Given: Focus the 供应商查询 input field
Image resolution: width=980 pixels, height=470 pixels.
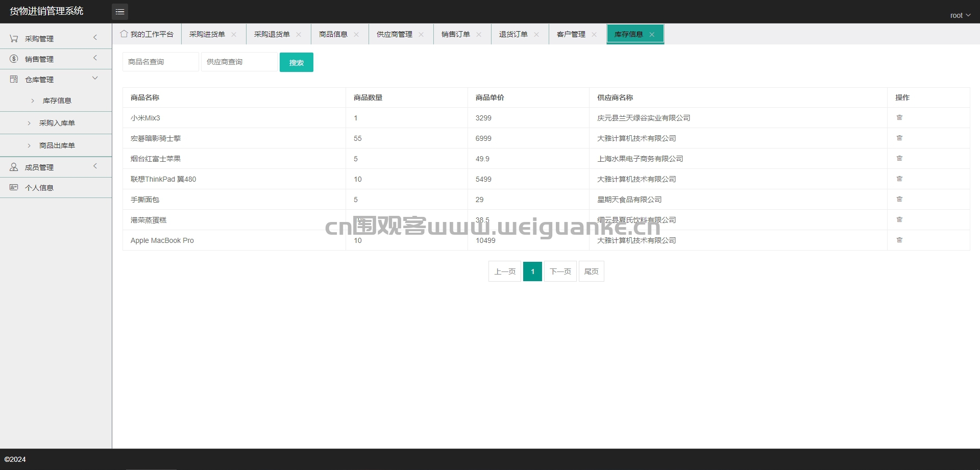Looking at the screenshot, I should click(x=239, y=62).
